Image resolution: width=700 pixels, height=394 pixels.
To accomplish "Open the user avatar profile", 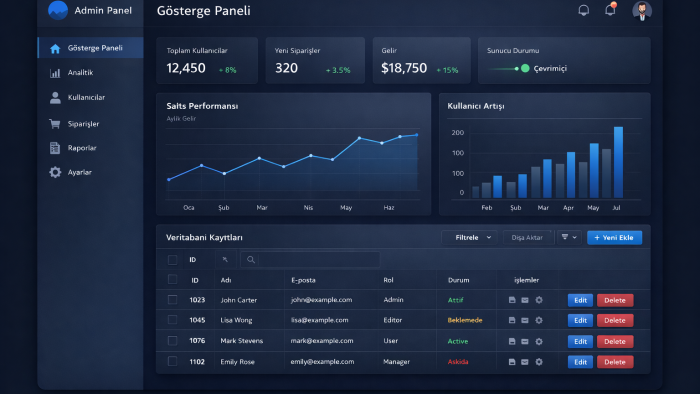I will pyautogui.click(x=642, y=10).
